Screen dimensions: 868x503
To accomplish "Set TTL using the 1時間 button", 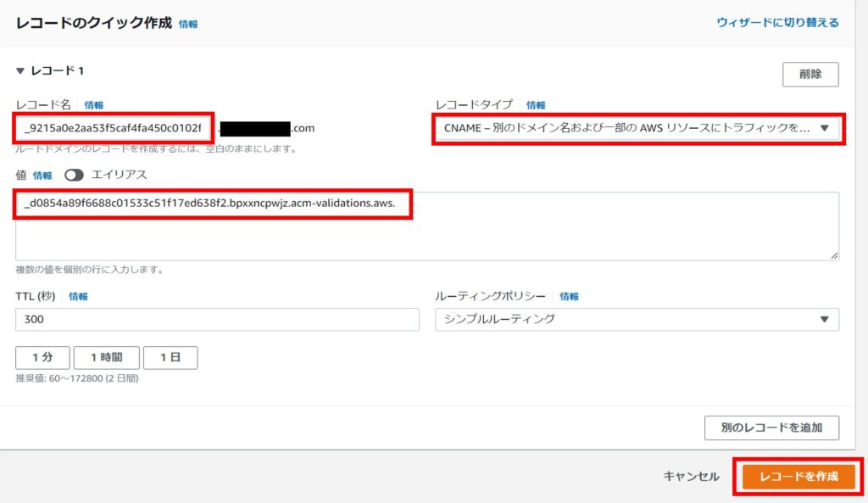I will click(106, 358).
